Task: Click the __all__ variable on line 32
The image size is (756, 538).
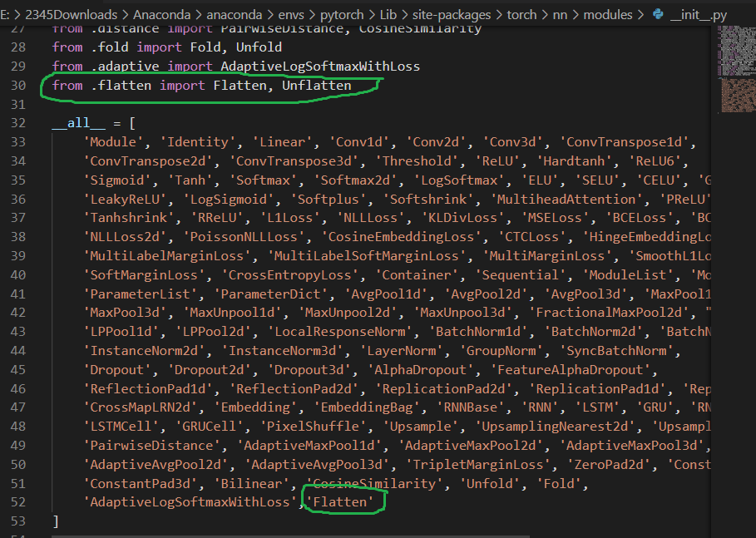Action: 77,122
